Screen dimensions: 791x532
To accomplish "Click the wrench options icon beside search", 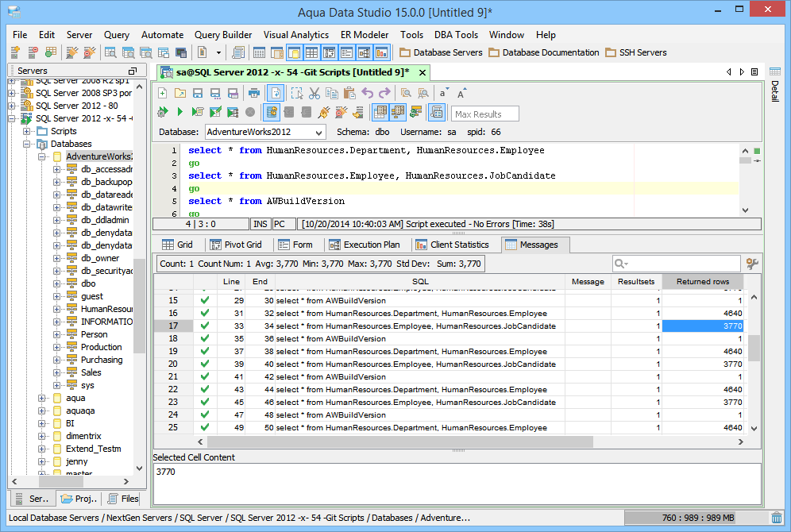I will tap(752, 264).
